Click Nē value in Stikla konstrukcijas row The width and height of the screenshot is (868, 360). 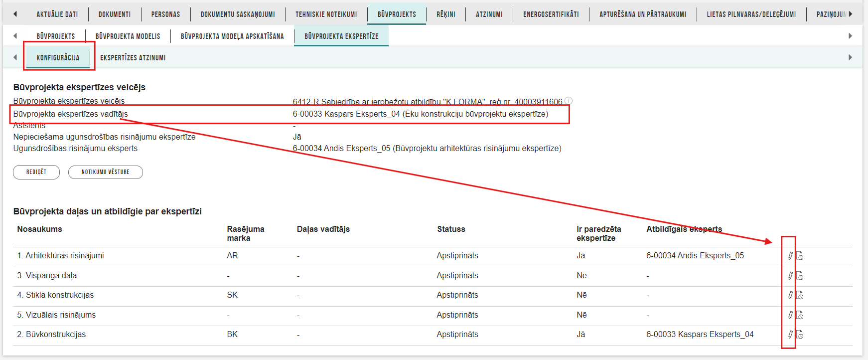click(581, 295)
